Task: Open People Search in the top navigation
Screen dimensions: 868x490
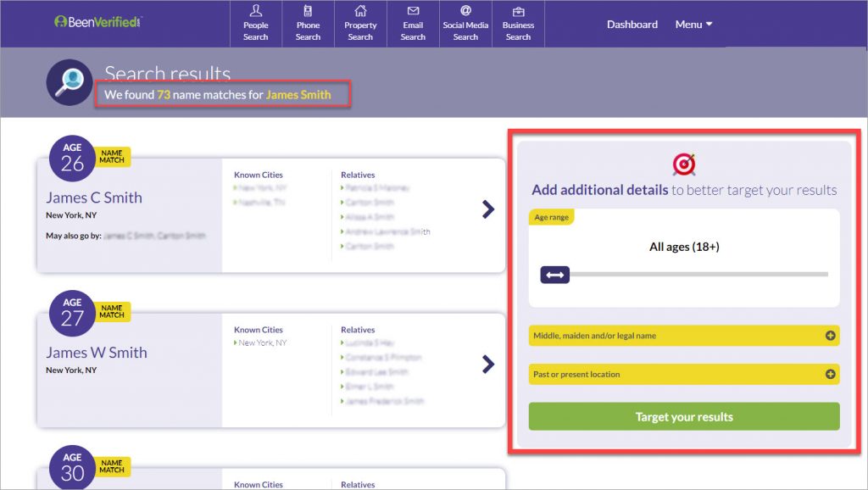Action: (x=256, y=24)
